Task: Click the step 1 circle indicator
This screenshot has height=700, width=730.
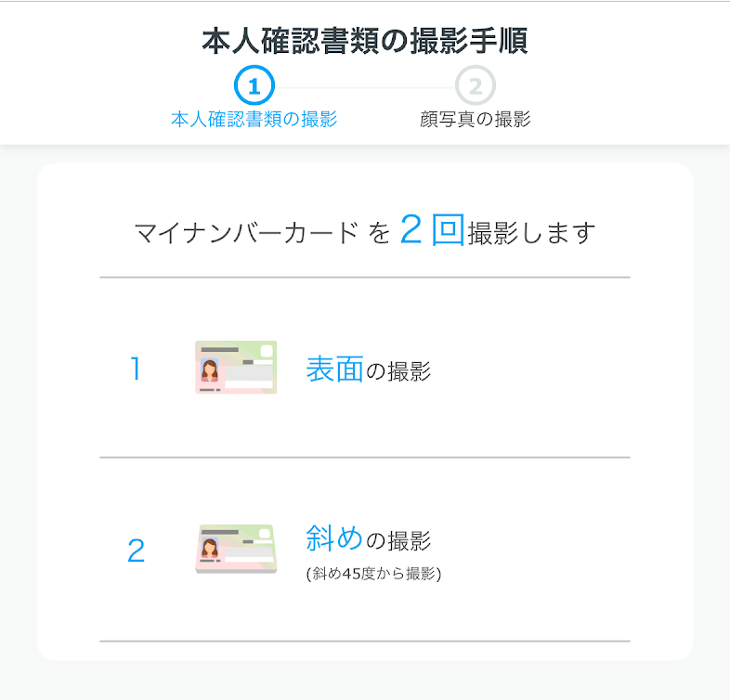Action: coord(254,86)
